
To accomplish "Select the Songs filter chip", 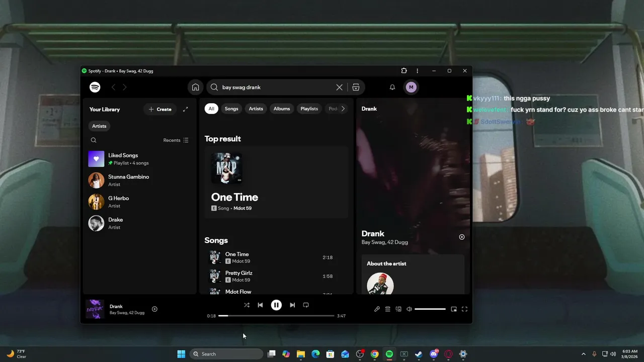I will [x=231, y=109].
